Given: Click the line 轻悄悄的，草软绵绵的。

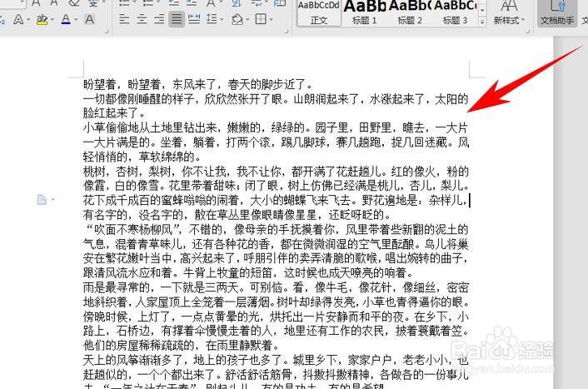Looking at the screenshot, I should click(142, 157).
